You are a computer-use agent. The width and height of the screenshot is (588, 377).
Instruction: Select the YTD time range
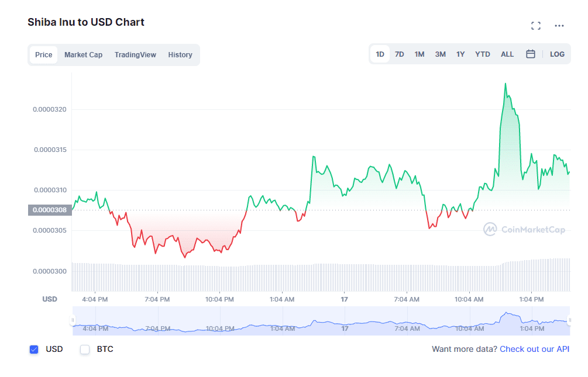coord(483,54)
